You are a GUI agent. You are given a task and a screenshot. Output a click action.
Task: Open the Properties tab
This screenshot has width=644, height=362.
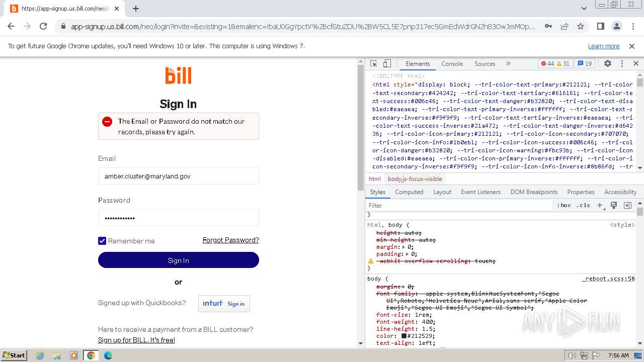click(581, 192)
